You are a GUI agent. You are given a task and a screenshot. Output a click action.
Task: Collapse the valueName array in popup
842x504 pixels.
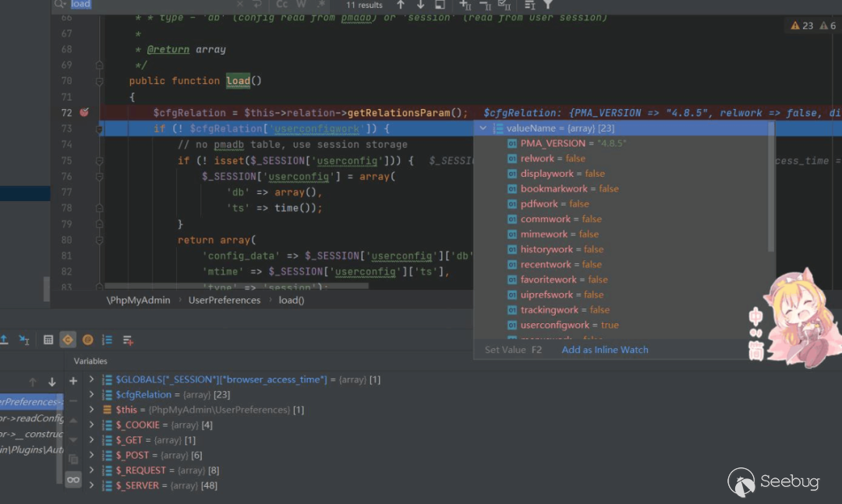point(483,129)
